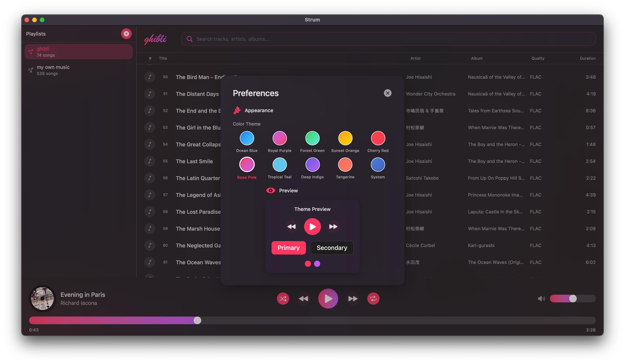
Task: Click artist Cécile Corbel
Action: pyautogui.click(x=420, y=245)
